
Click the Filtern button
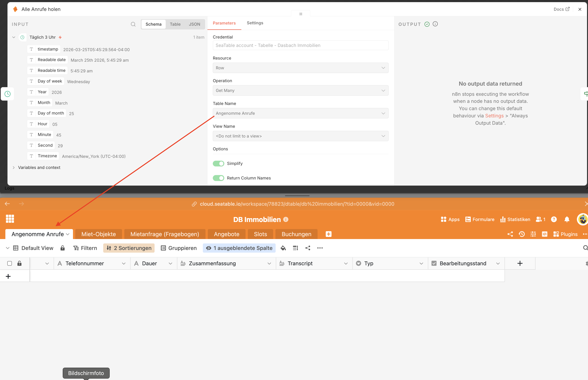pos(85,248)
